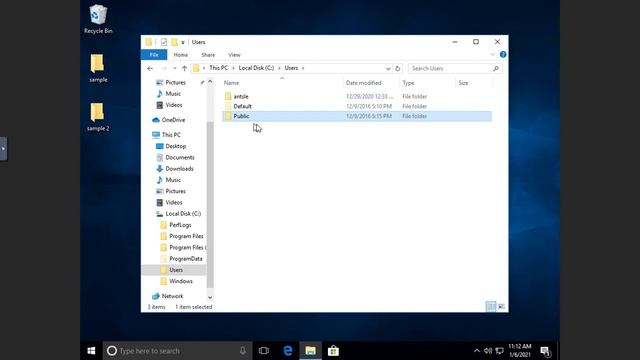Click the Cortana microphone icon
Image resolution: width=640 pixels, height=360 pixels.
243,351
